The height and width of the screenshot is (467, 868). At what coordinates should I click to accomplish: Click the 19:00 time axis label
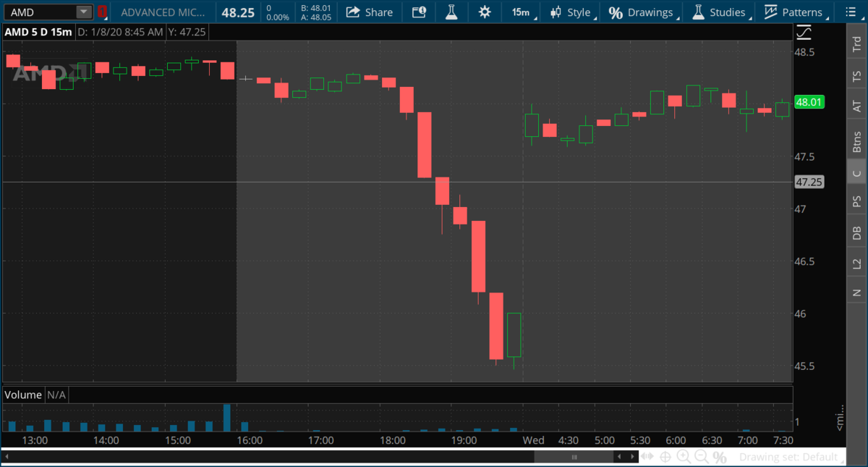[x=464, y=440]
